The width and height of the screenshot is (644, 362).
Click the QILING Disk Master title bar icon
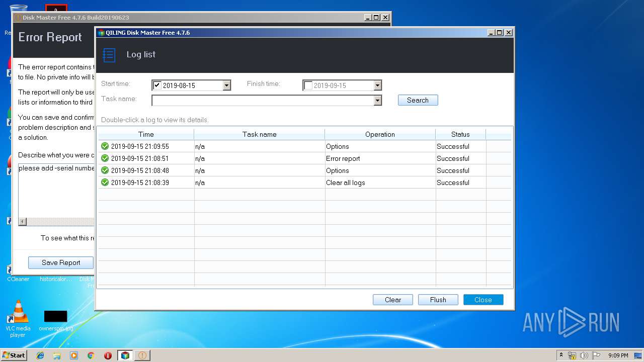pos(101,33)
